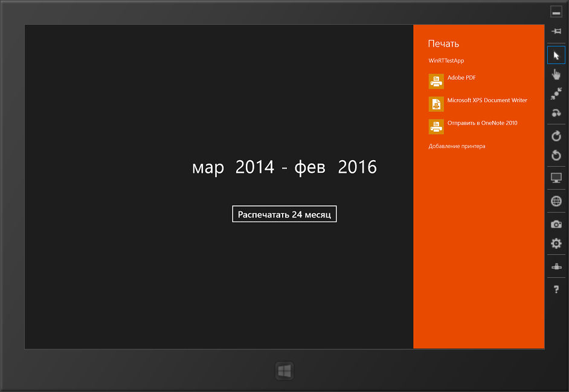Open screenshot settings gear icon
The height and width of the screenshot is (392, 569).
click(556, 243)
